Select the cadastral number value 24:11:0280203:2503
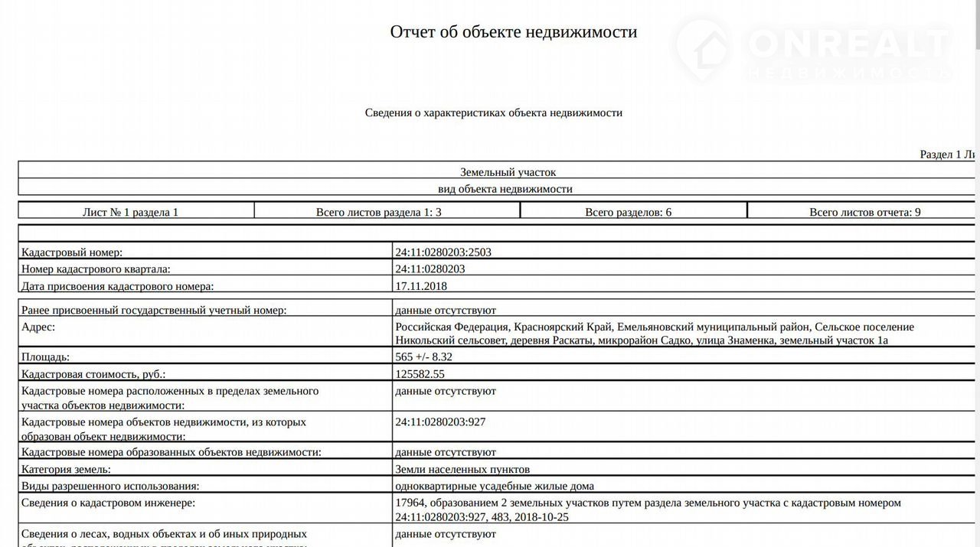This screenshot has height=547, width=980. click(x=443, y=252)
